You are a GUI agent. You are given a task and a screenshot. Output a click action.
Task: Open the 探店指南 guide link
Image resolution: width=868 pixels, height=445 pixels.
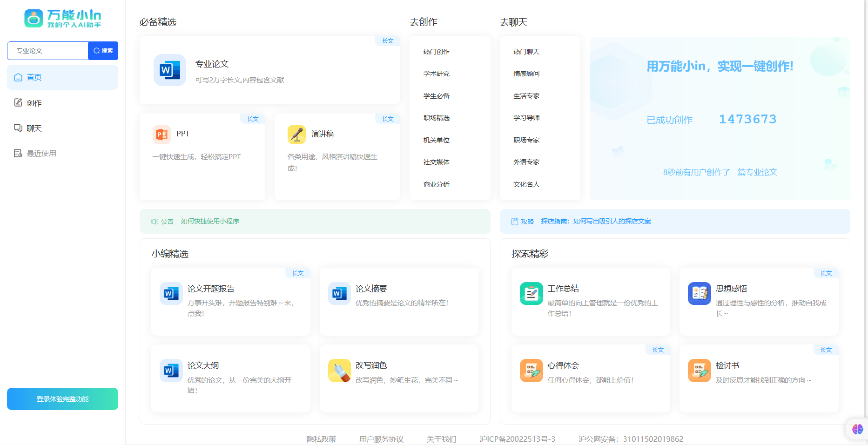pos(596,221)
